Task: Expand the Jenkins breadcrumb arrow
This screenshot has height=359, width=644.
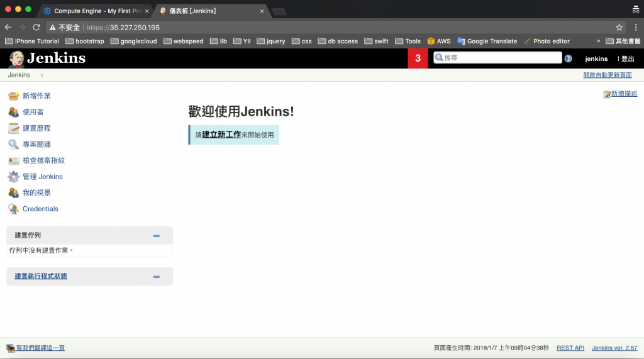Action: coord(42,75)
